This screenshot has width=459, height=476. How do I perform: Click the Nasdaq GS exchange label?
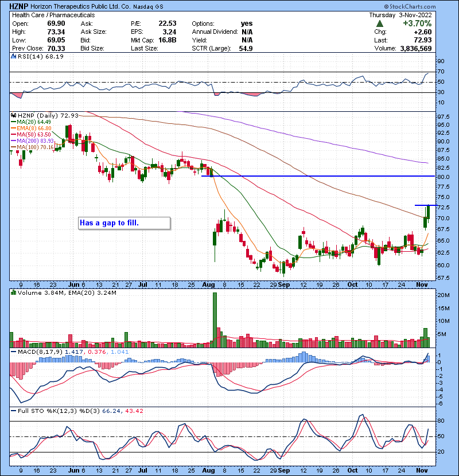click(x=148, y=7)
